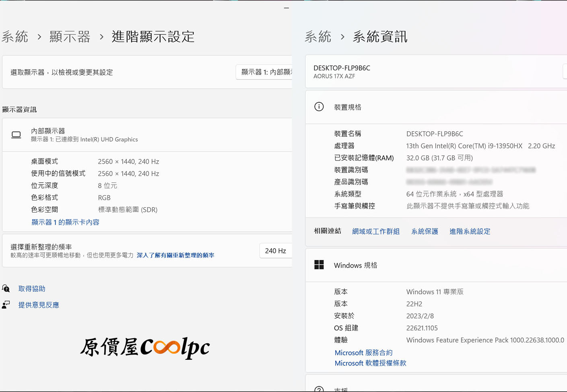Image resolution: width=567 pixels, height=392 pixels.
Task: Open the 系統保護 link
Action: [425, 231]
